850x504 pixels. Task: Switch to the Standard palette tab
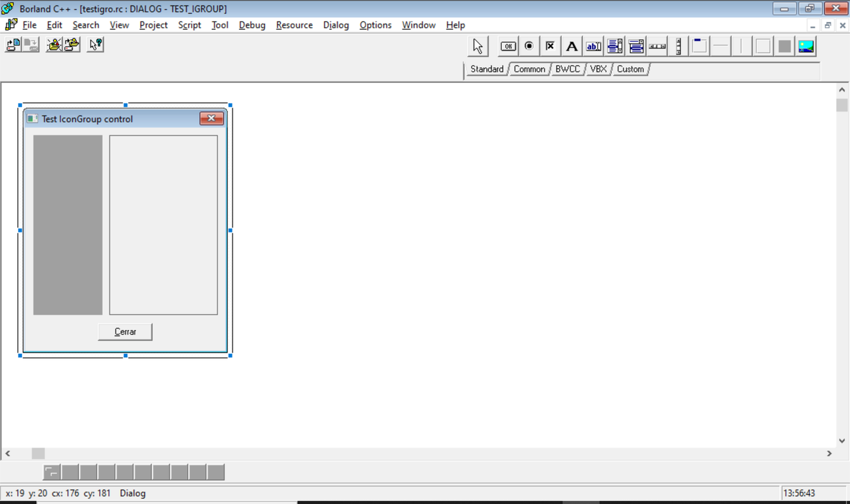[487, 69]
